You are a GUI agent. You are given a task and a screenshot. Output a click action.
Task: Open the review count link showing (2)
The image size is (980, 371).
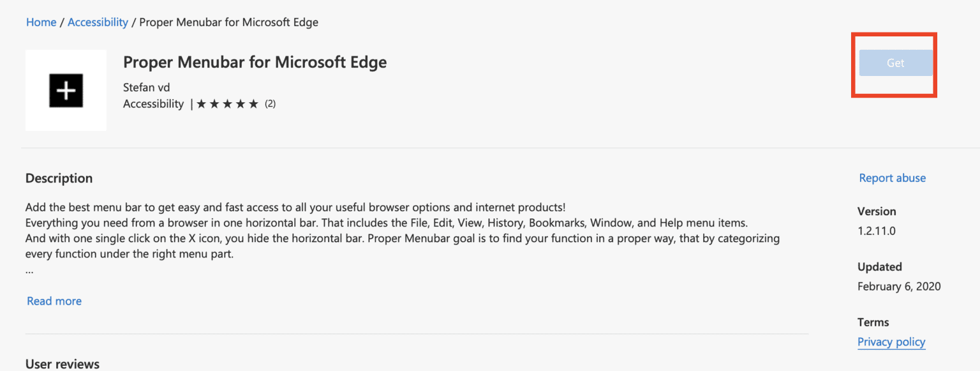[x=269, y=103]
